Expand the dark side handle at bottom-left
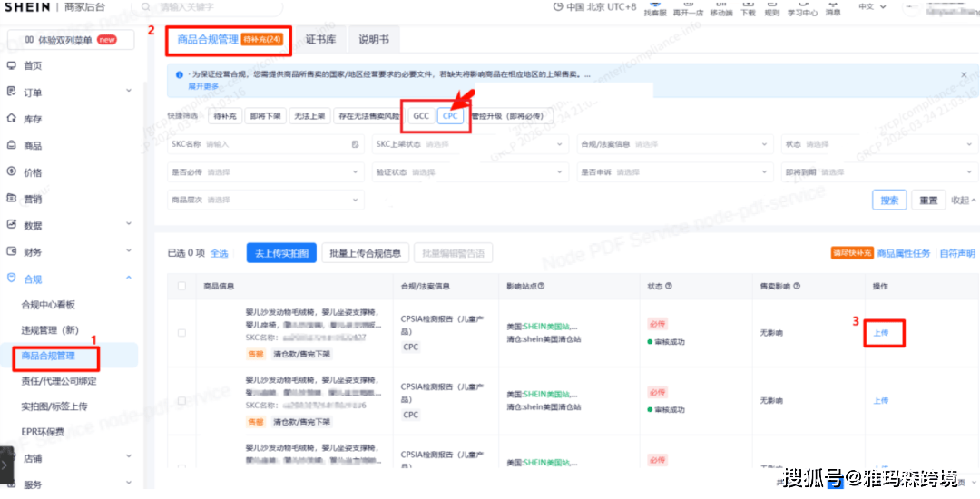 click(5, 465)
